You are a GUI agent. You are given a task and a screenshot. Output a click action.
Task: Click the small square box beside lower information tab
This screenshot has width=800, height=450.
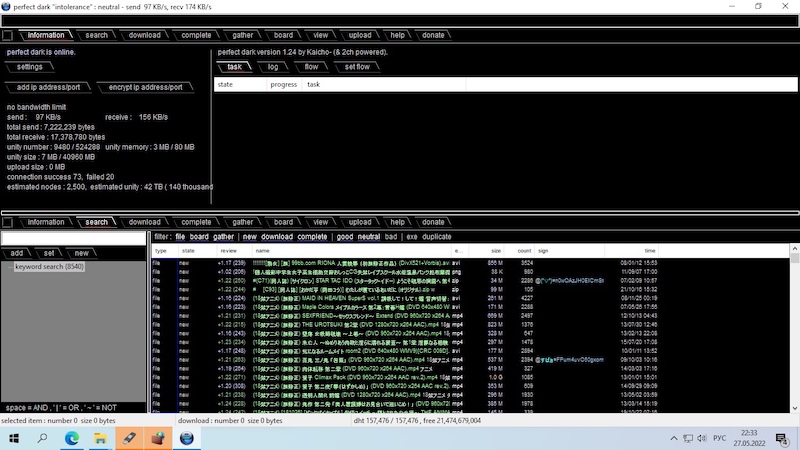click(x=8, y=222)
